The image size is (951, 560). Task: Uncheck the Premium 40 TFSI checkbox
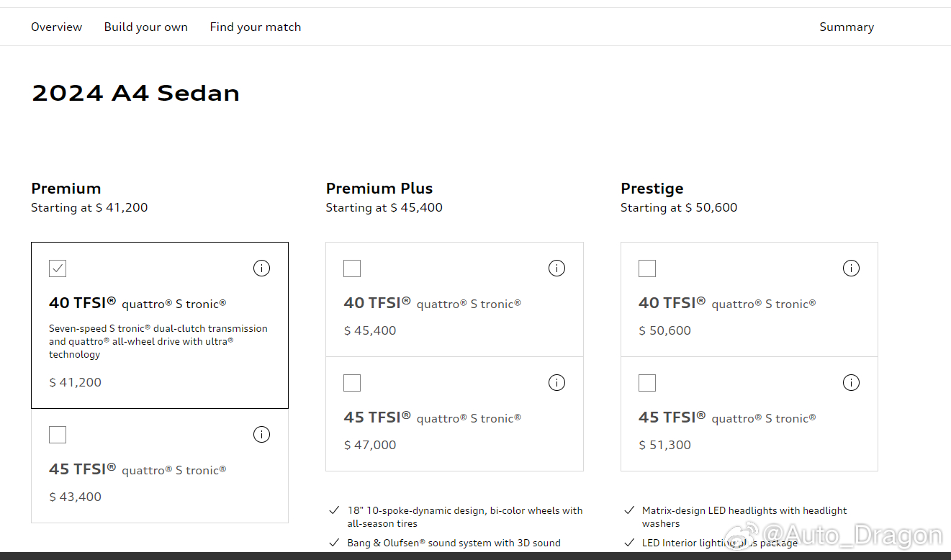[58, 268]
